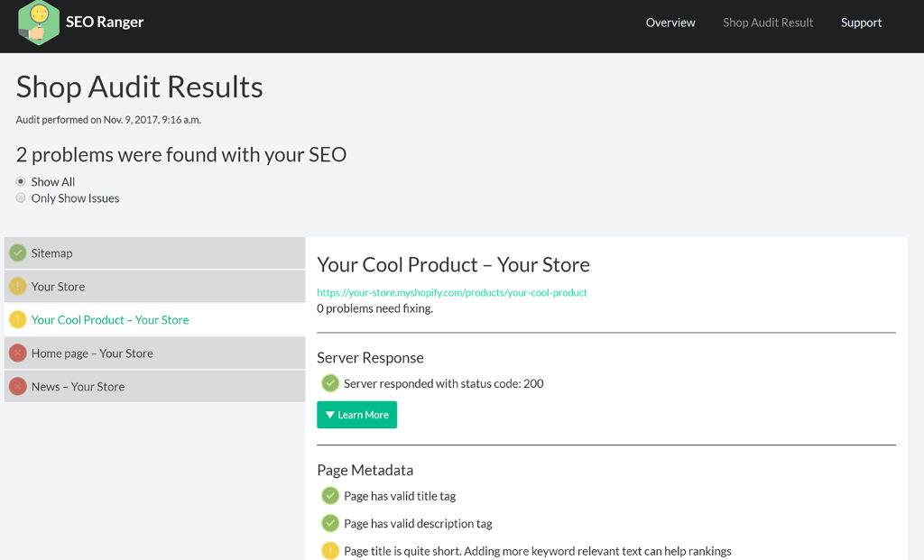Select Your Cool Product – Your Store entry
Image resolution: width=924 pixels, height=560 pixels.
[x=110, y=320]
